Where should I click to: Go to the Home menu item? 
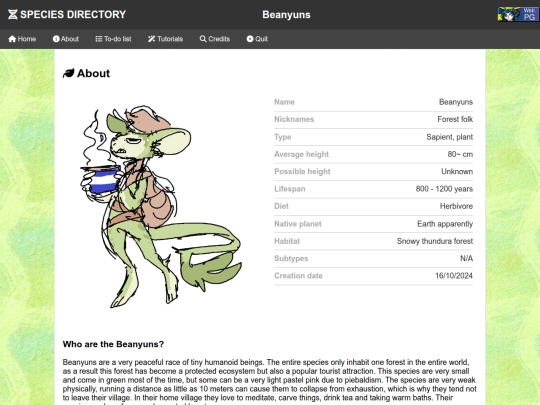[22, 39]
